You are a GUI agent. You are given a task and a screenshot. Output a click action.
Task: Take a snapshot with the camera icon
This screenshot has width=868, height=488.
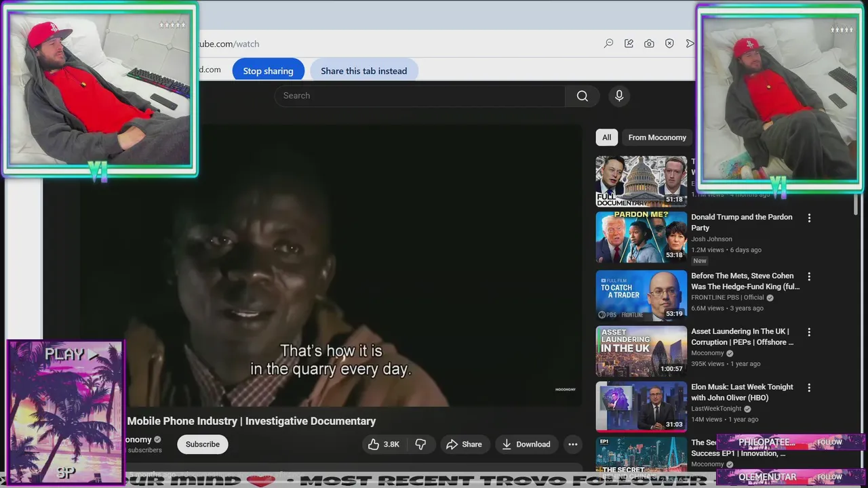(x=649, y=43)
